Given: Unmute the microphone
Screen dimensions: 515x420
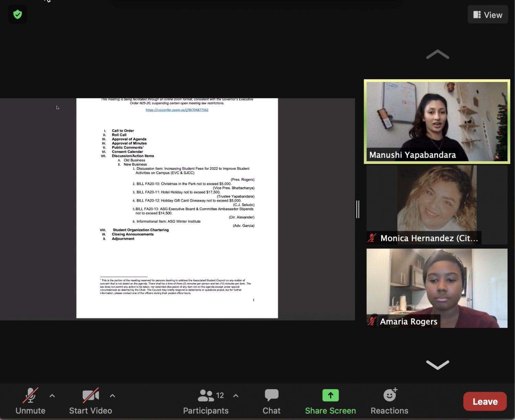Looking at the screenshot, I should (x=30, y=401).
